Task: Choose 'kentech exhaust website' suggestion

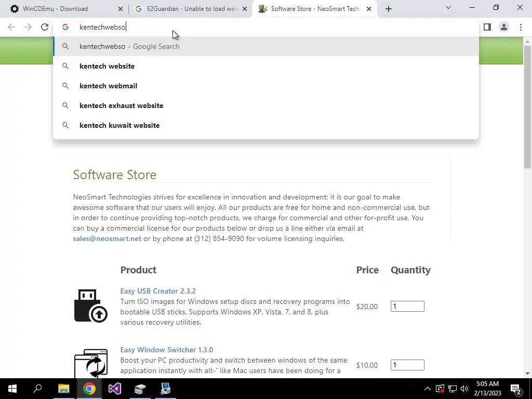Action: (266, 105)
